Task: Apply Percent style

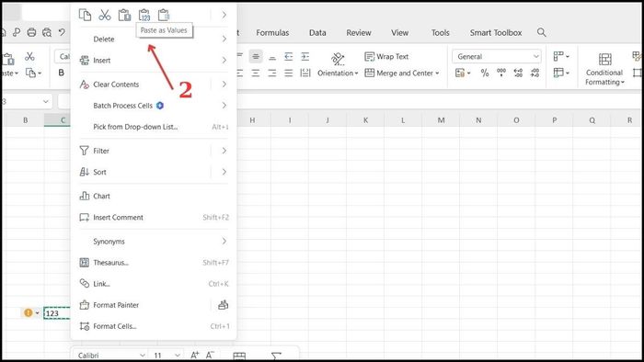Action: [x=485, y=73]
